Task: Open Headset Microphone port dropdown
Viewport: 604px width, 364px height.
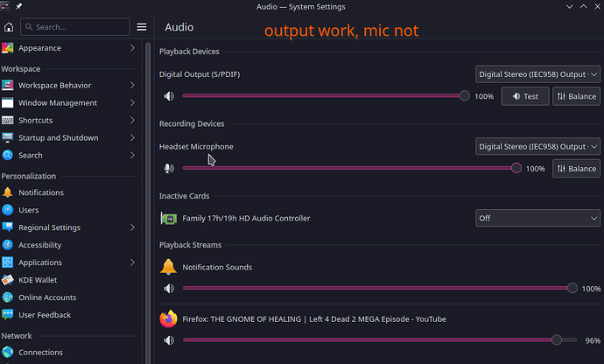Action: pos(537,146)
